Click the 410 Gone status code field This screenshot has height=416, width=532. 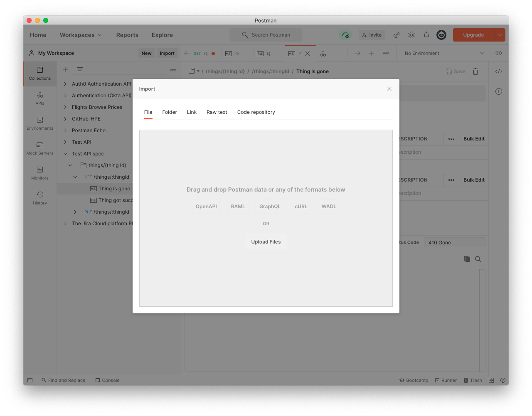(x=455, y=243)
